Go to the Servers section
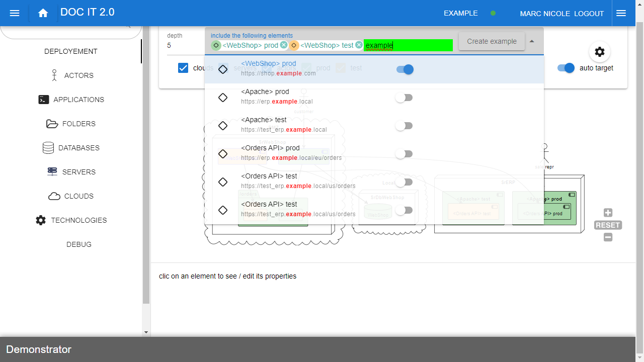This screenshot has height=362, width=644. [71, 172]
